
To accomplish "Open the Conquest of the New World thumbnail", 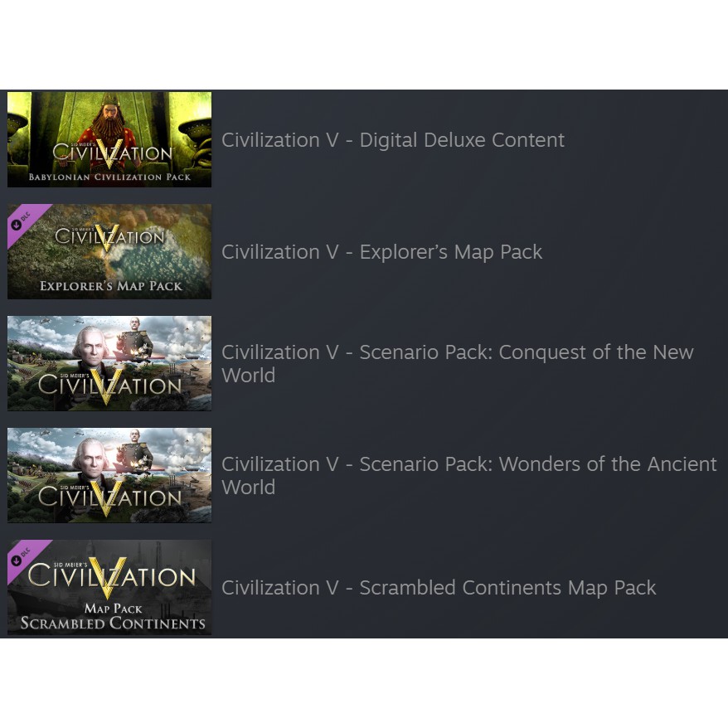I will pyautogui.click(x=109, y=363).
